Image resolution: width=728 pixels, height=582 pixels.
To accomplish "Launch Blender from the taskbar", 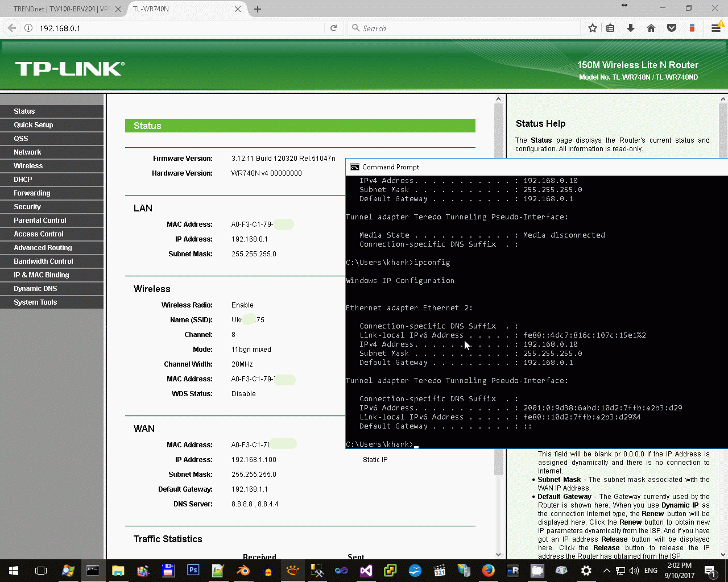I will pos(243,571).
